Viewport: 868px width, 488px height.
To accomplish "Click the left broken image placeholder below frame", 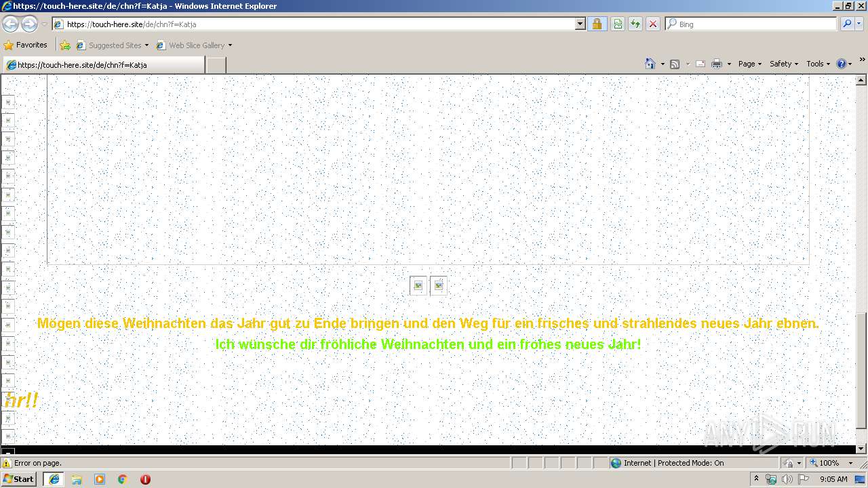I will [x=418, y=286].
